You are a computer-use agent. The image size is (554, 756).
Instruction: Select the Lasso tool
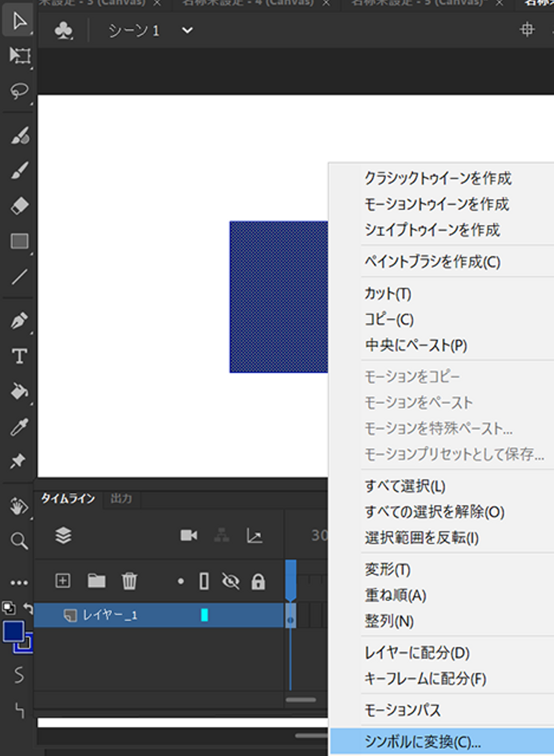[x=19, y=91]
